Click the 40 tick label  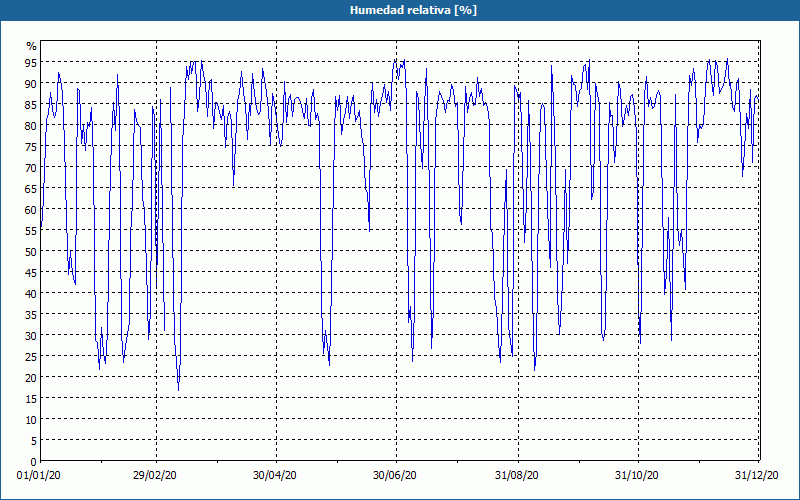(x=31, y=294)
